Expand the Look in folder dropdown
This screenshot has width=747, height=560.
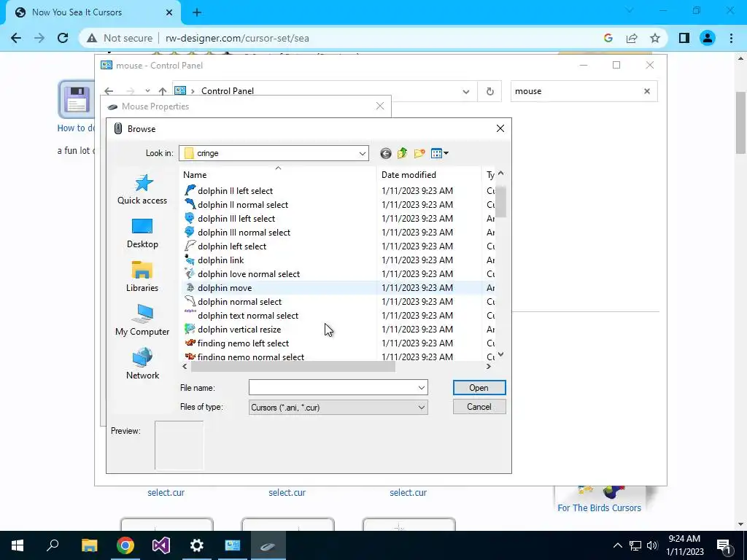click(x=362, y=153)
